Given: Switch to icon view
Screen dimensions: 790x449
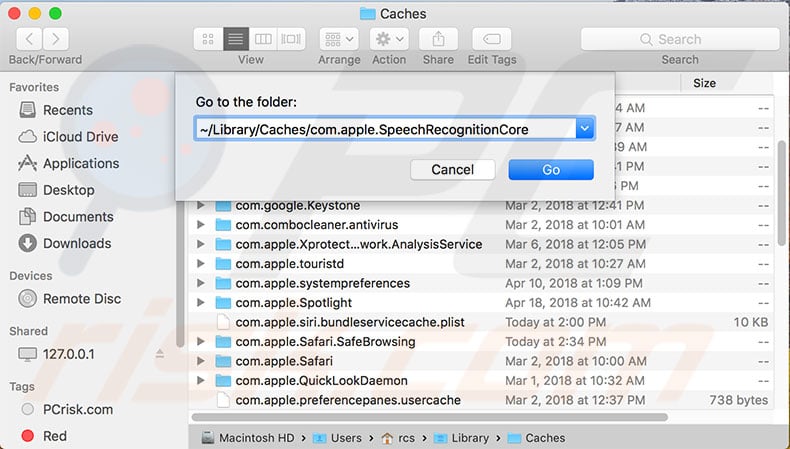Looking at the screenshot, I should coord(208,39).
